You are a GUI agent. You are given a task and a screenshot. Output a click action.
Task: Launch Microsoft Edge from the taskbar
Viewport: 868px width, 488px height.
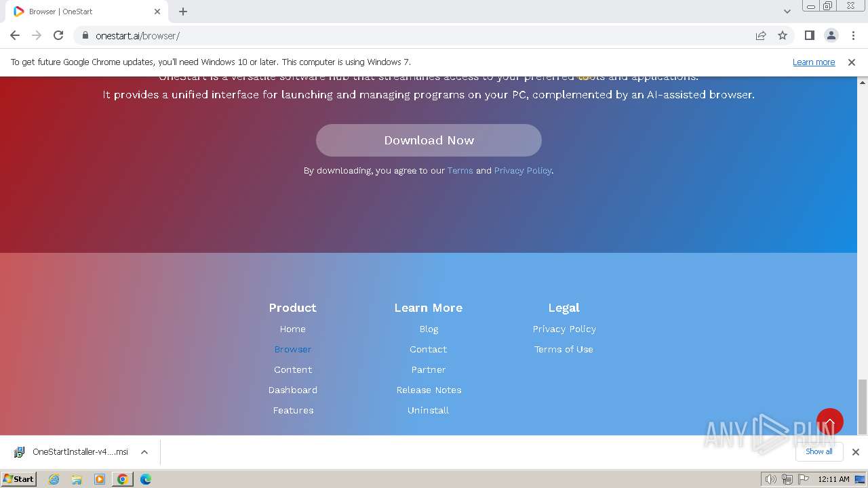146,479
